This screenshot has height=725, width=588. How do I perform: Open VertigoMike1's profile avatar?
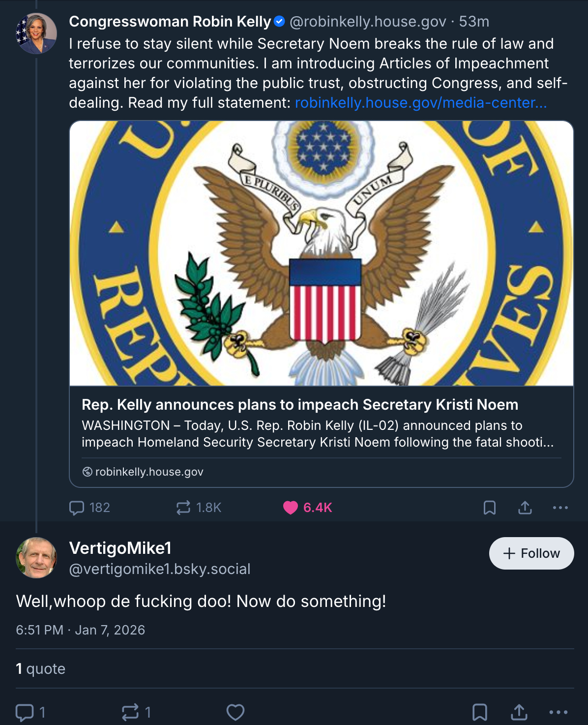click(36, 558)
